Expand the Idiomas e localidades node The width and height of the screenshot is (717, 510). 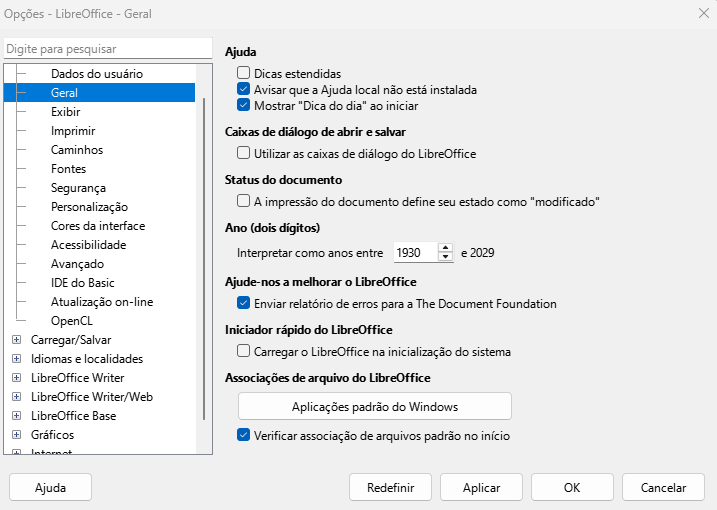[x=16, y=359]
